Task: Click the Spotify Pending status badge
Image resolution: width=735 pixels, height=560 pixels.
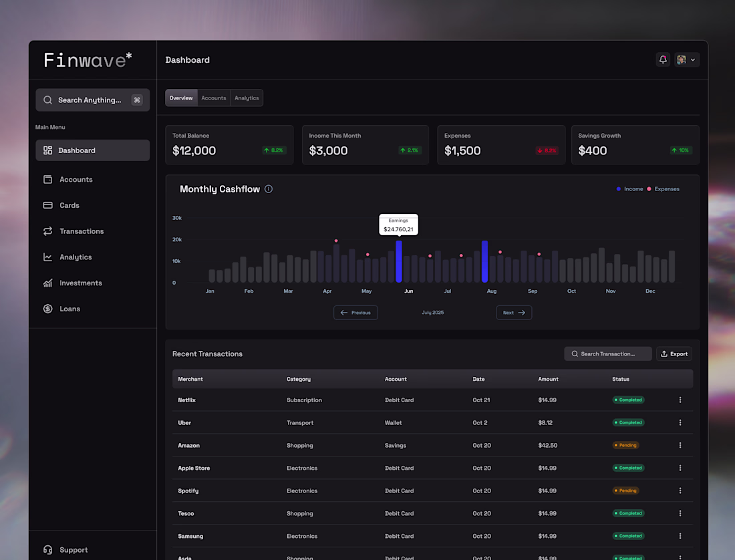Action: [626, 491]
